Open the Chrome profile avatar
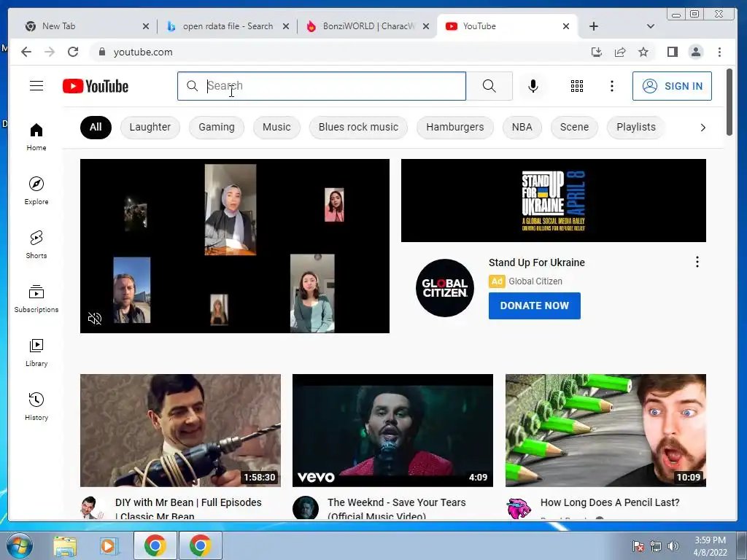 (x=695, y=52)
